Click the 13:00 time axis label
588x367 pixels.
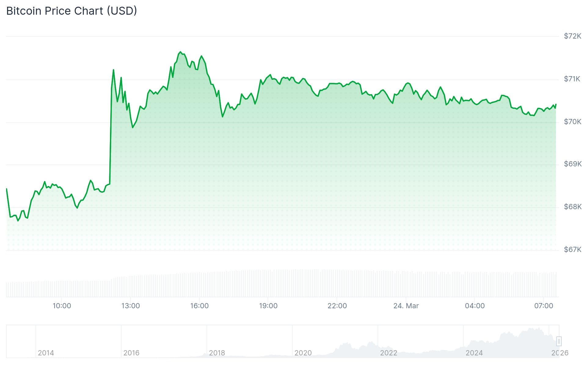130,306
